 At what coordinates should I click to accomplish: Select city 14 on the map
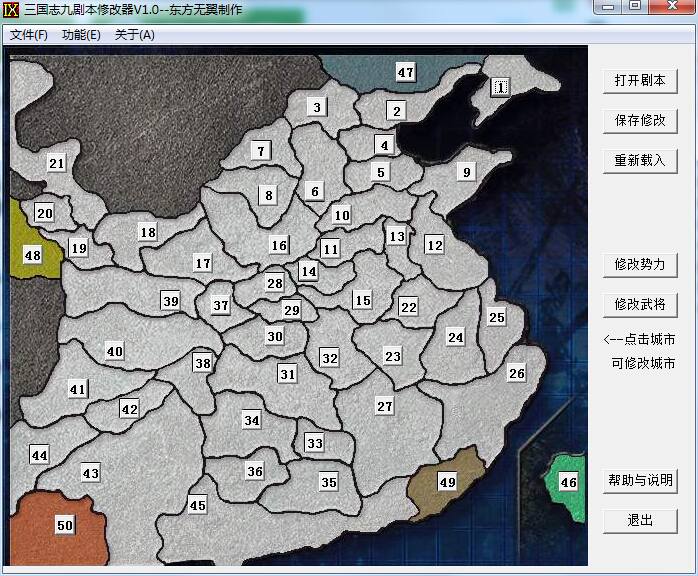[x=309, y=272]
